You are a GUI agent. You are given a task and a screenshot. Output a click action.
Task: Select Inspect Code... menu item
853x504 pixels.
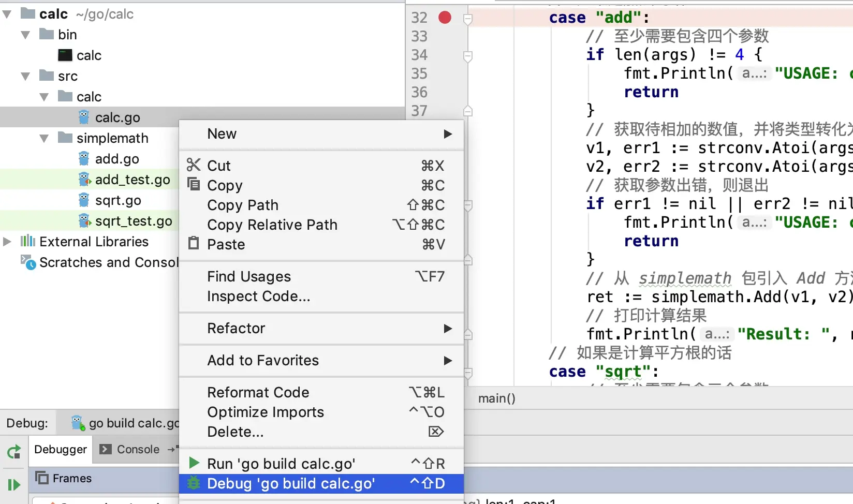pyautogui.click(x=321, y=297)
